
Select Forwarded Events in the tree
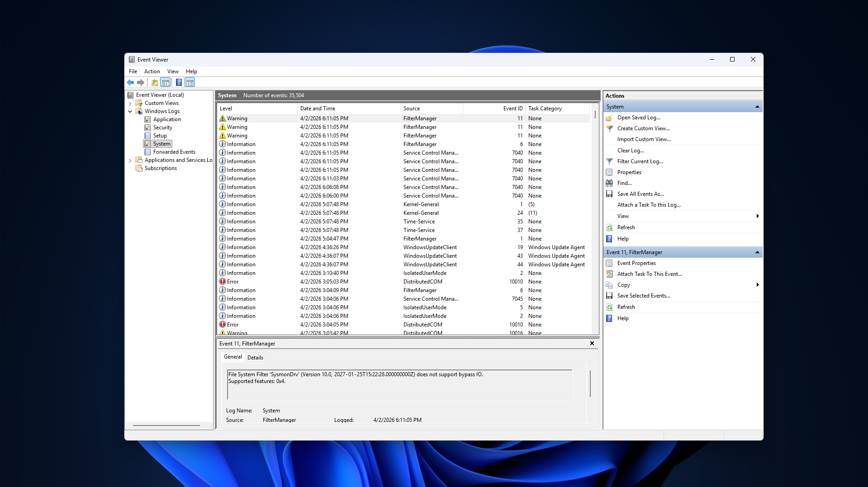pos(174,152)
